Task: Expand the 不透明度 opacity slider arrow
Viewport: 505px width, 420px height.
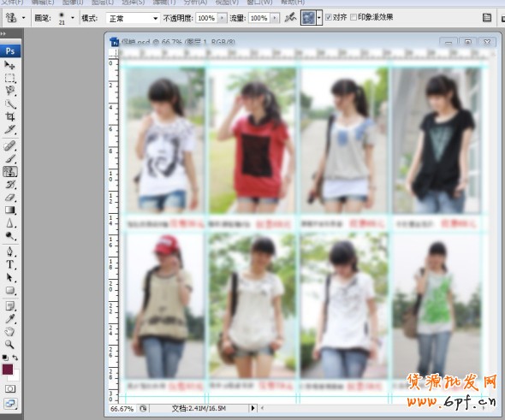Action: [x=222, y=18]
